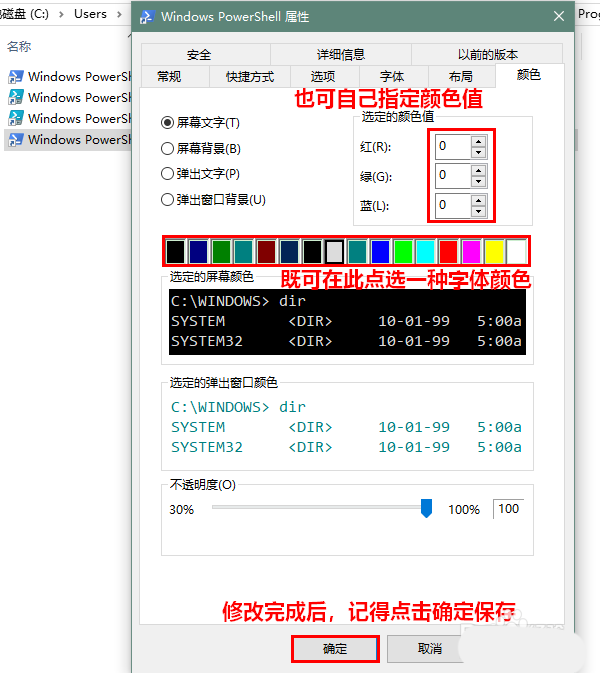Viewport: 600px width, 673px height.
Task: Select the second Windows PowerShell shortcut in Explorer
Action: [69, 98]
